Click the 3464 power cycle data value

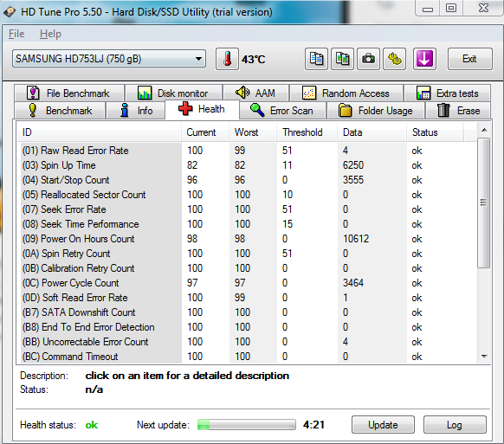[353, 283]
